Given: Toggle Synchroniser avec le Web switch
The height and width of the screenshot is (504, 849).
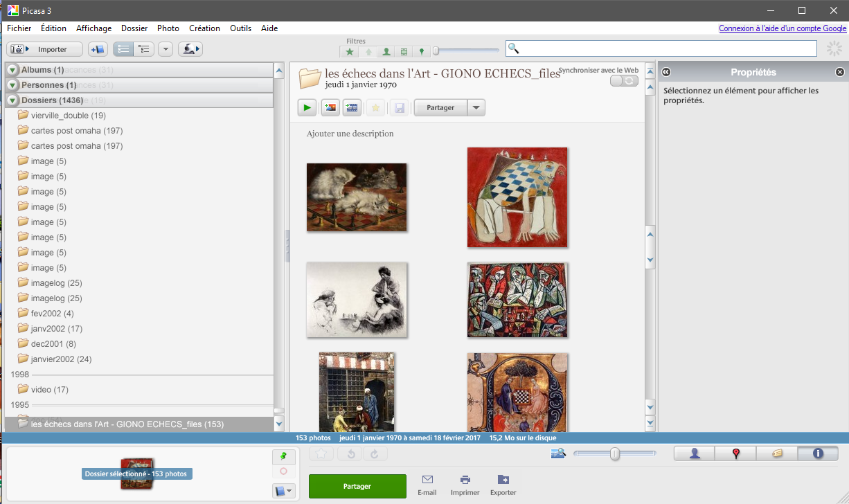Looking at the screenshot, I should [625, 81].
